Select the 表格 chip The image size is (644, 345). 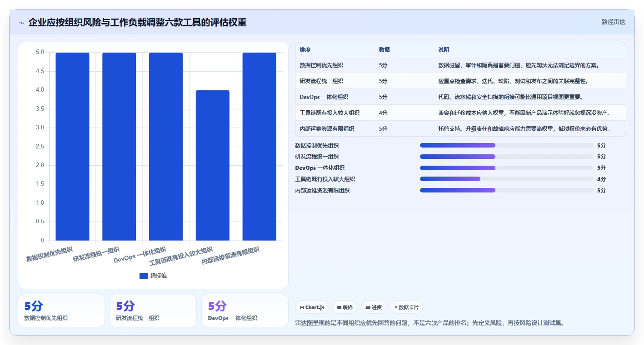pyautogui.click(x=345, y=307)
